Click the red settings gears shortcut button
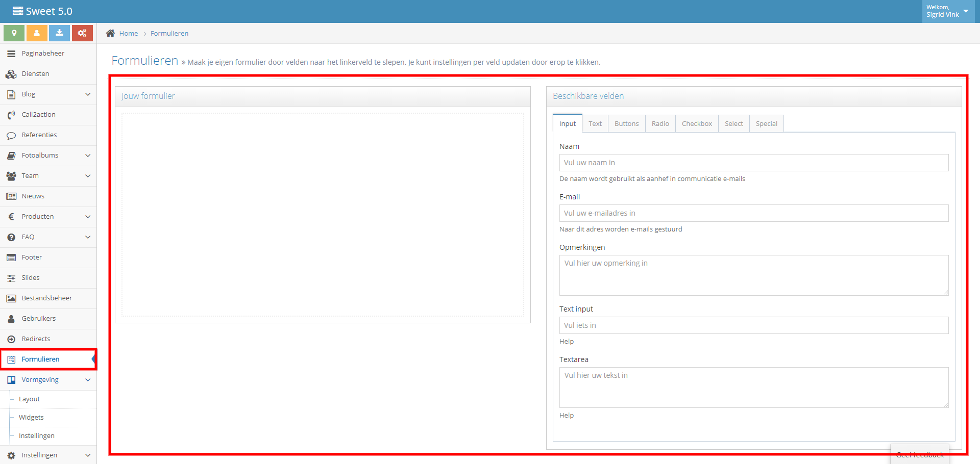 pos(82,33)
